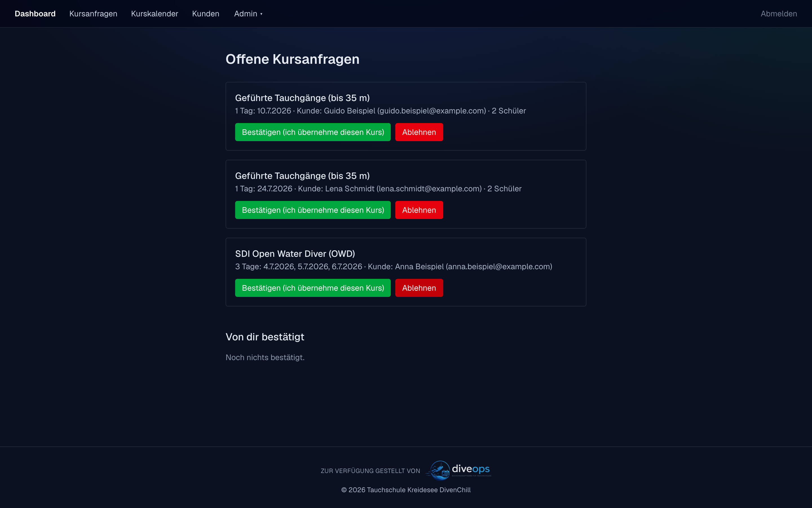The width and height of the screenshot is (812, 508).
Task: Click 'ZUR VERFÜGUNG GESTELLT VON' footer text
Action: [370, 471]
